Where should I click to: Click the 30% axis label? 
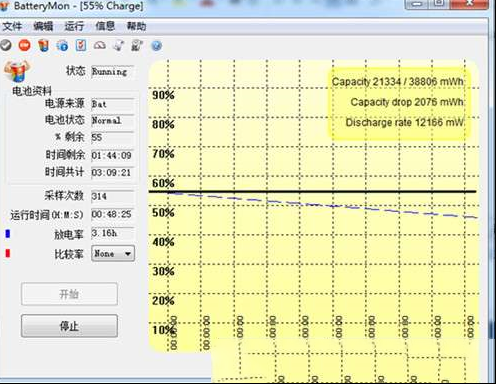pos(163,271)
